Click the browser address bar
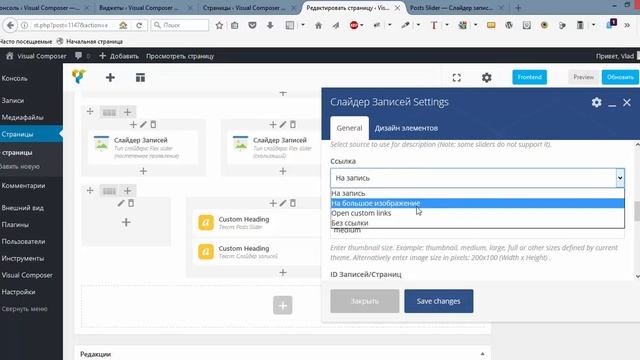Viewport: 640px width, 360px height. [70, 25]
